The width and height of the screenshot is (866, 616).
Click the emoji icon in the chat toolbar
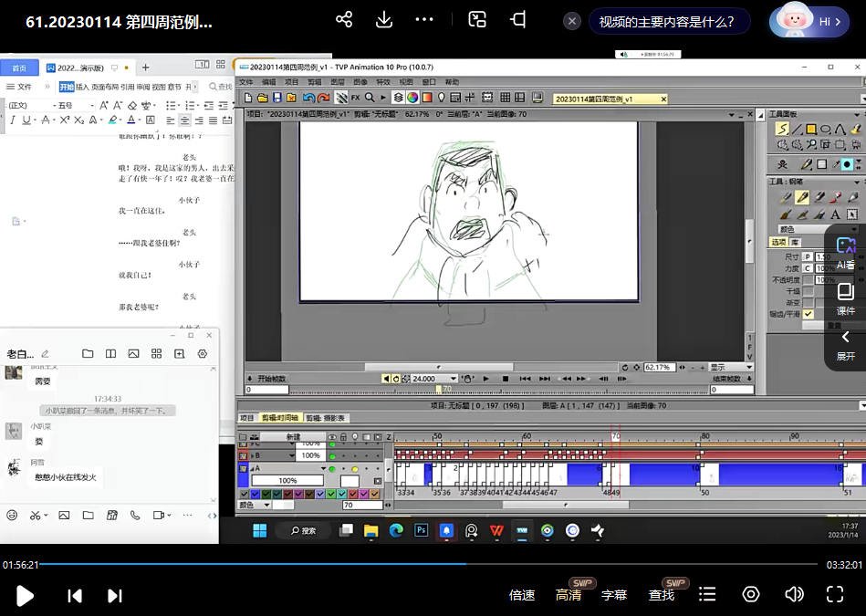(12, 515)
